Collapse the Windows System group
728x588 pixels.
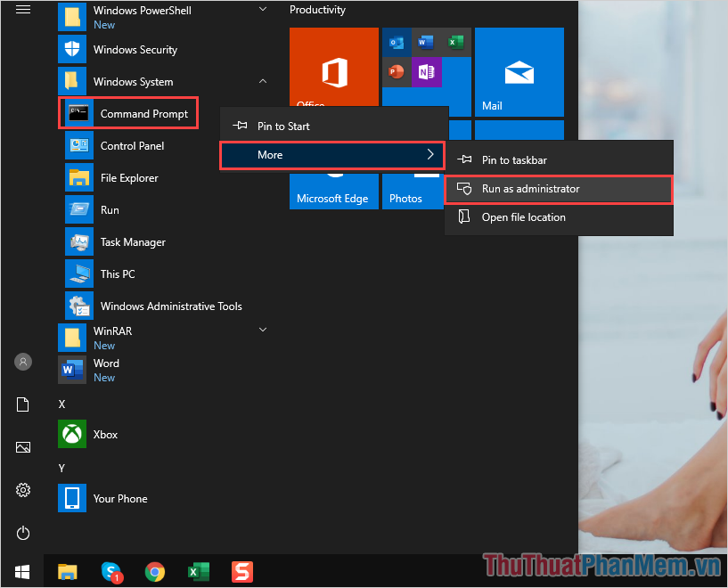point(263,81)
